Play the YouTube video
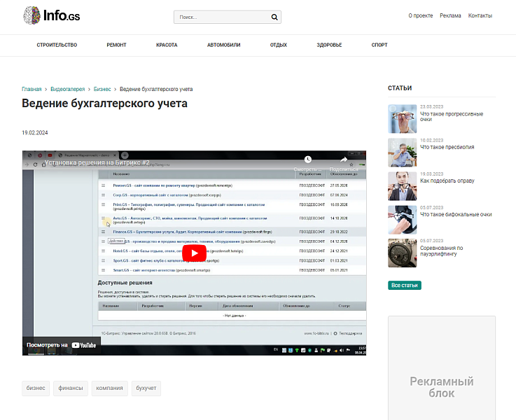This screenshot has width=516, height=420. coord(194,253)
